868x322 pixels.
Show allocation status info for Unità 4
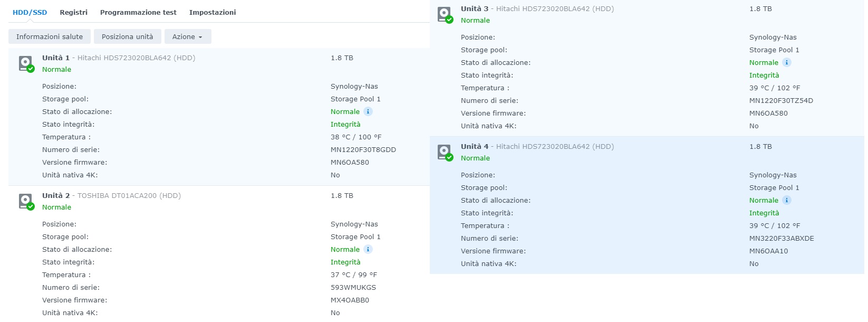(787, 200)
